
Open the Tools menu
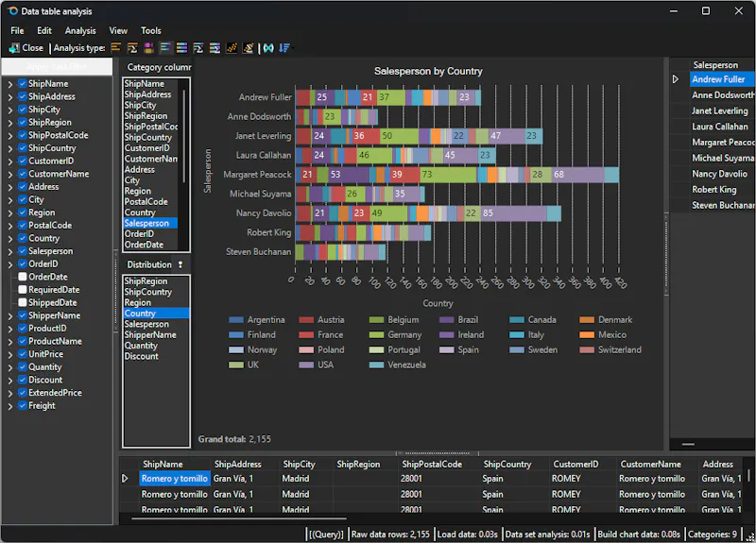click(x=151, y=31)
